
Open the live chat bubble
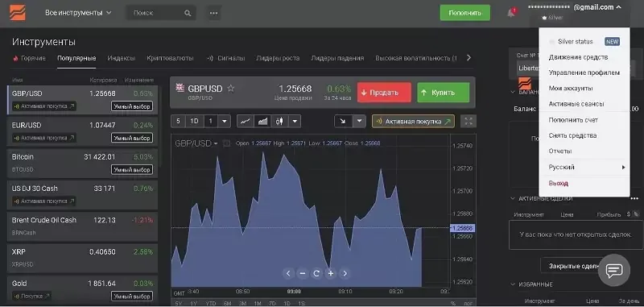click(614, 270)
